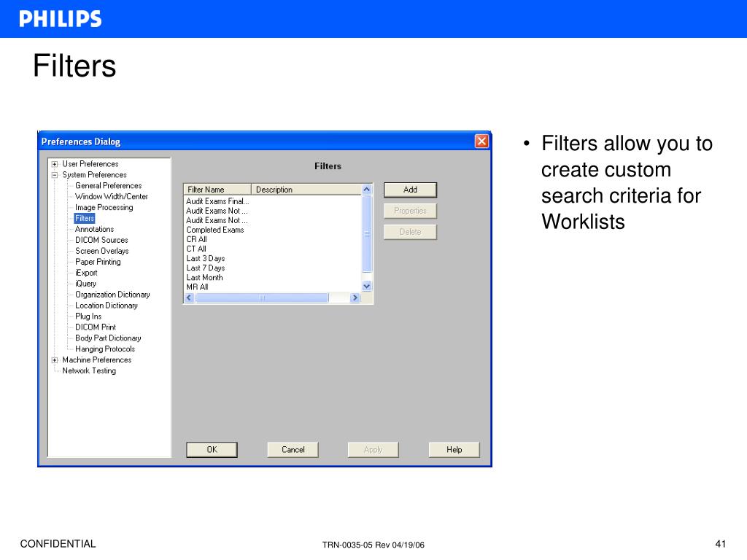Click Machine Preferences label in tree

[97, 360]
